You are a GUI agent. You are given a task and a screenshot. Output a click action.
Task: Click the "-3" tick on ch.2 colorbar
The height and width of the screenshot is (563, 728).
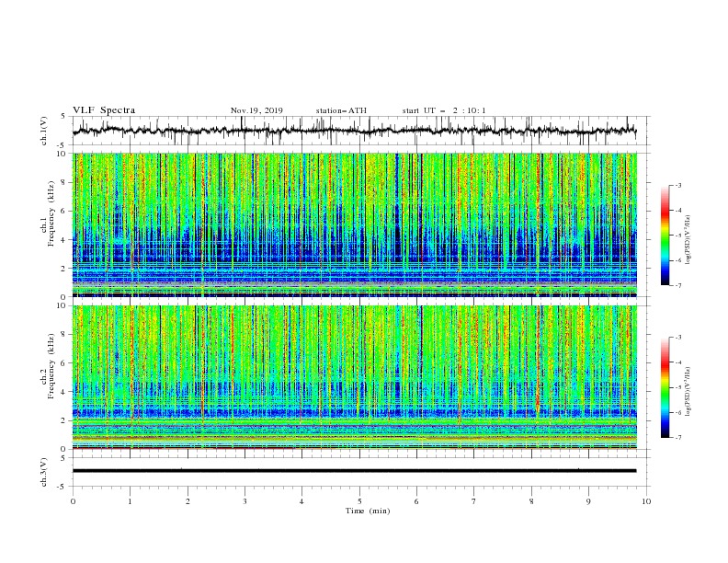pos(678,338)
